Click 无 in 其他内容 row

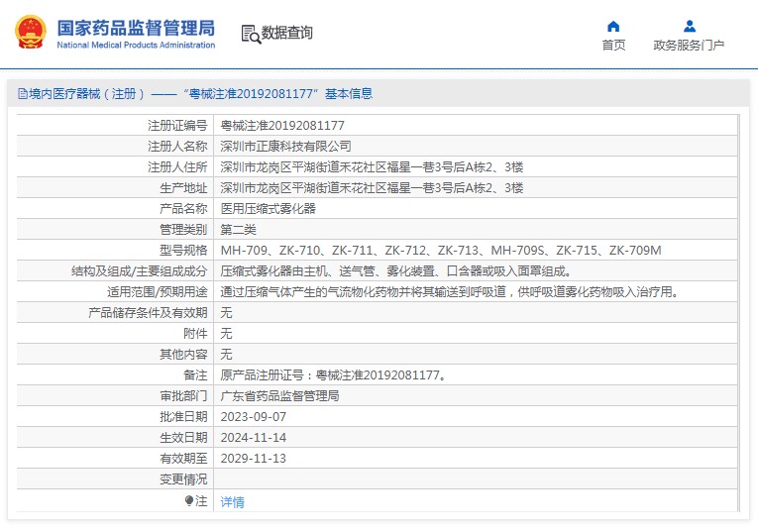226,355
